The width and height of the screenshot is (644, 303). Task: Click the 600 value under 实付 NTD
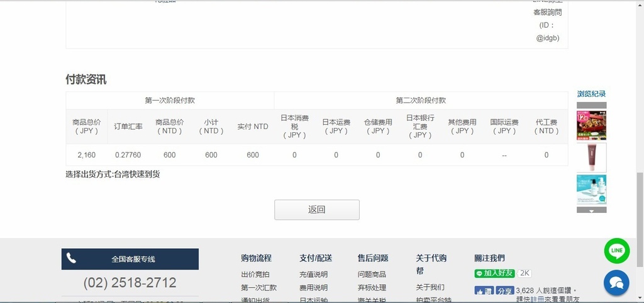pos(253,155)
